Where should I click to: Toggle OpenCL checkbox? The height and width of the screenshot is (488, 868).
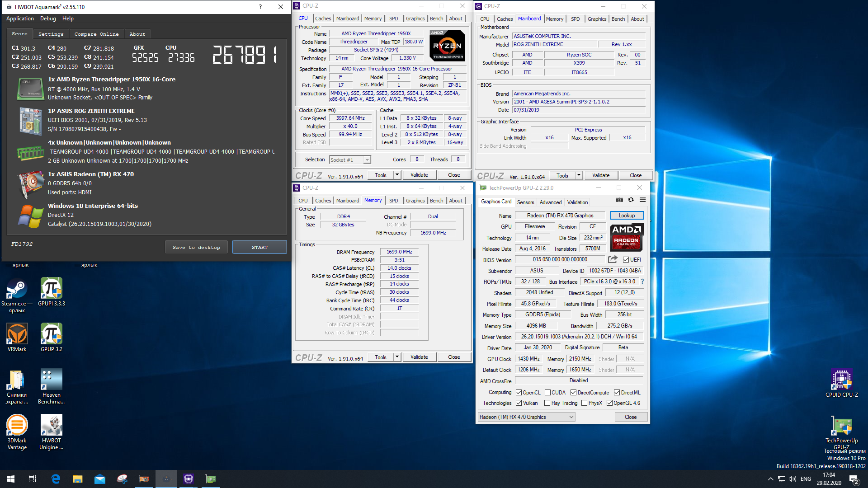519,393
